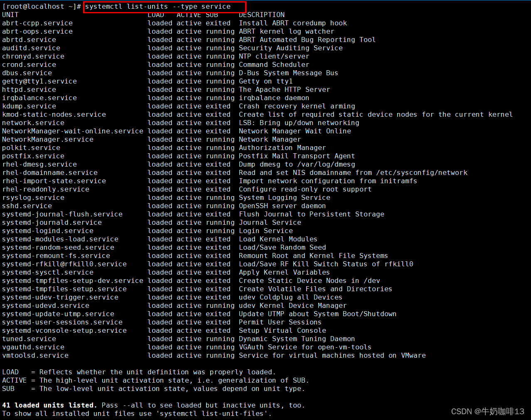
Task: Click the postfix.service unit name
Action: (x=33, y=156)
